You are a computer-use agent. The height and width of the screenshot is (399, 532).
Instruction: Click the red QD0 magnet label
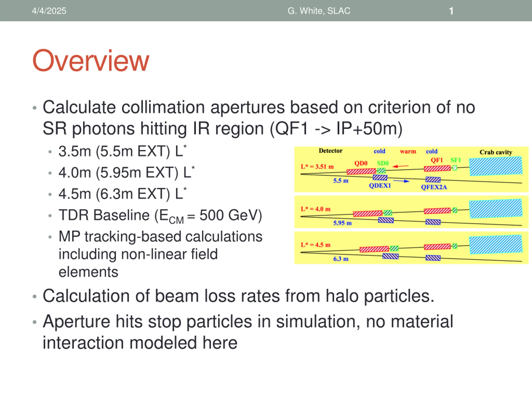pos(361,163)
